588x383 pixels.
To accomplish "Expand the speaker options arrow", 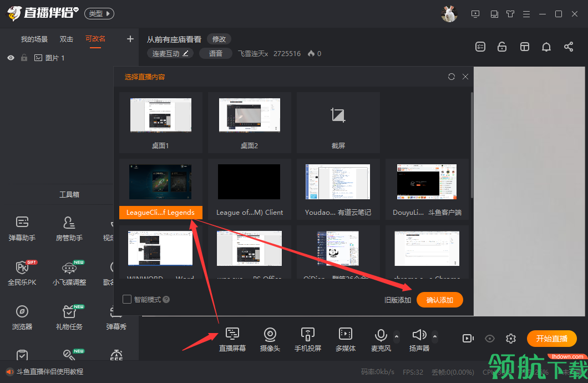I will (x=435, y=336).
